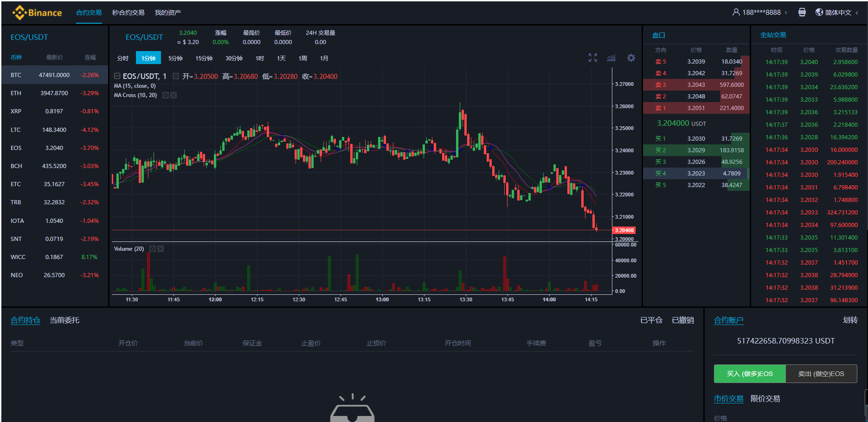This screenshot has width=868, height=422.
Task: Select EOS in the coin list
Action: [55, 148]
